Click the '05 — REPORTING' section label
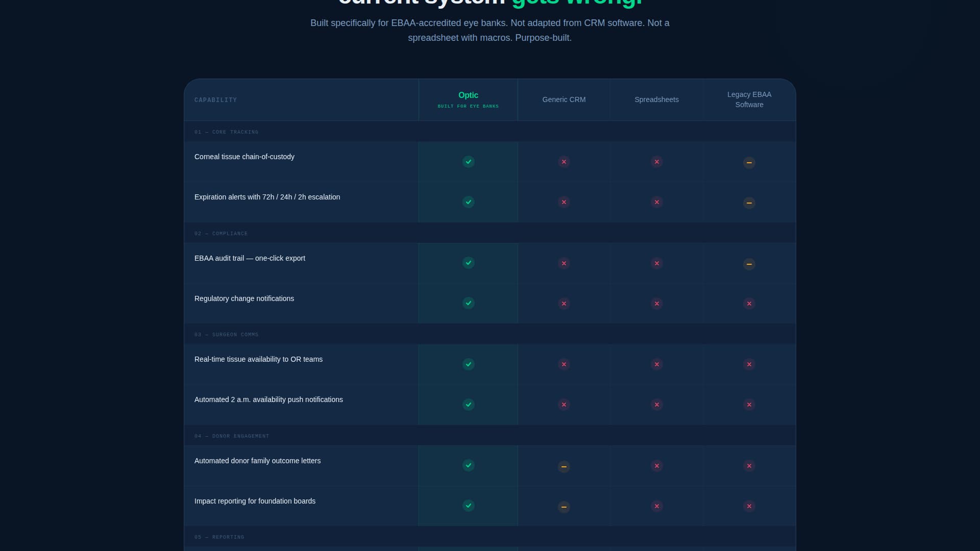Screen dimensions: 980x551 click(219, 537)
